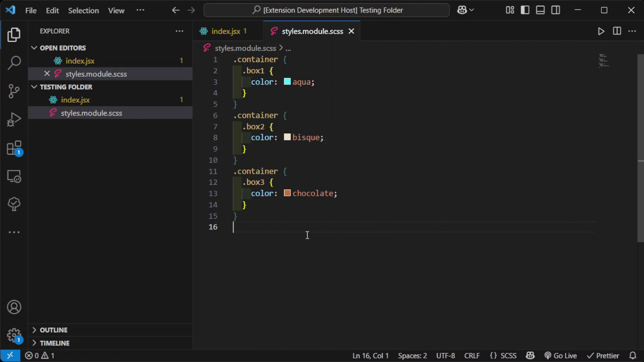Viewport: 644px width, 362px height.
Task: Click the chocolate color swatch
Action: [x=287, y=193]
